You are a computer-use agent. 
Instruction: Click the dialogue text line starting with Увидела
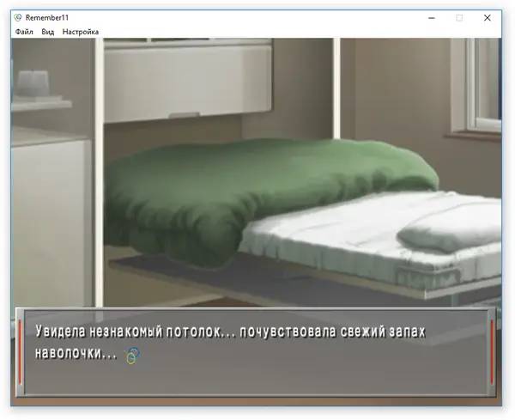click(x=230, y=331)
